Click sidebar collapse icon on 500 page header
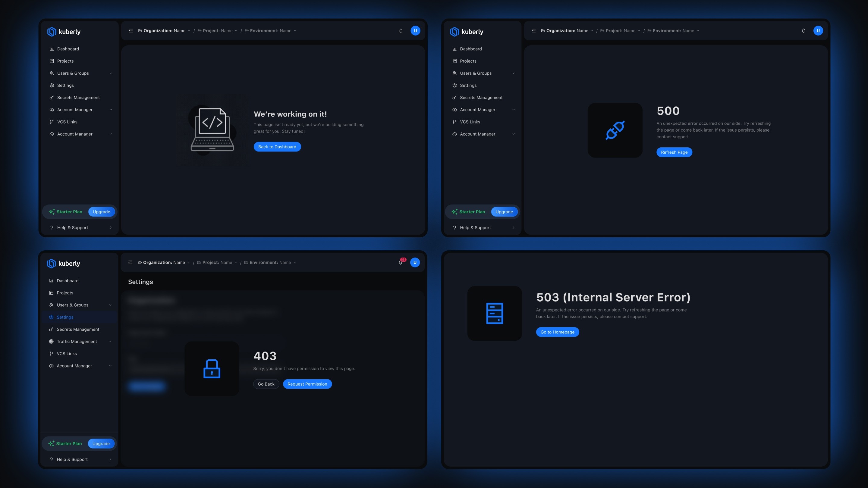The width and height of the screenshot is (868, 488). click(533, 31)
